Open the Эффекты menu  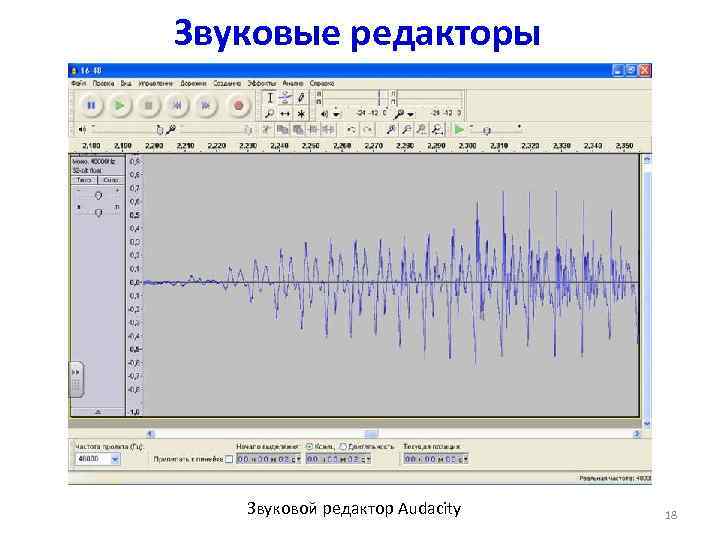click(x=262, y=84)
